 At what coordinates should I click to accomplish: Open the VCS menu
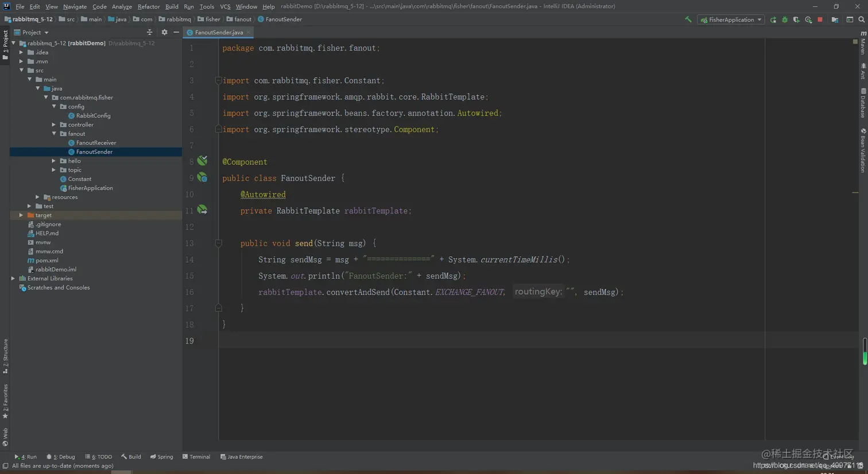pos(225,6)
